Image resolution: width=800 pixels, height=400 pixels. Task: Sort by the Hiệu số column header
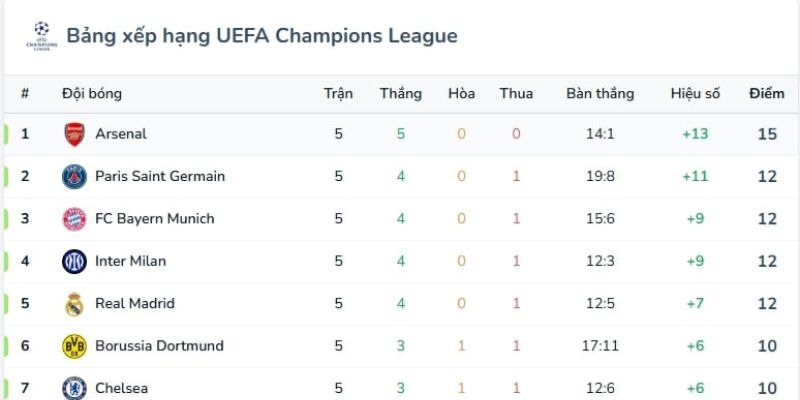[x=695, y=94]
